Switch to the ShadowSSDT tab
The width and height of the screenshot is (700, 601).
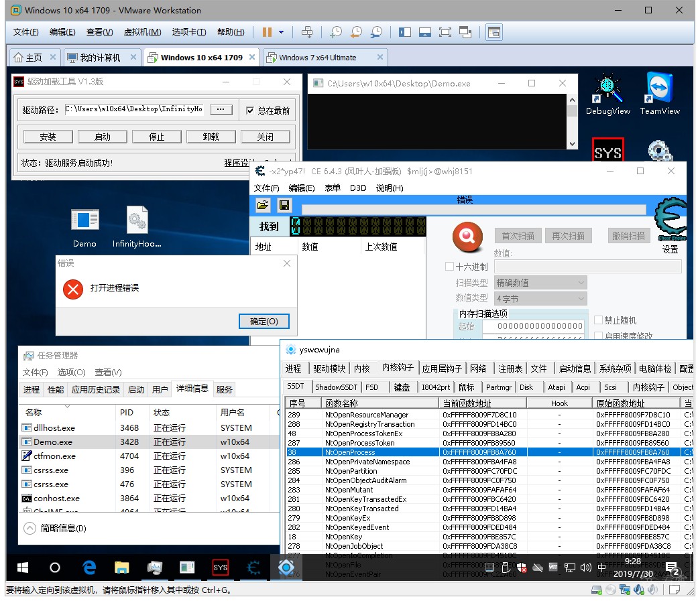tap(336, 387)
